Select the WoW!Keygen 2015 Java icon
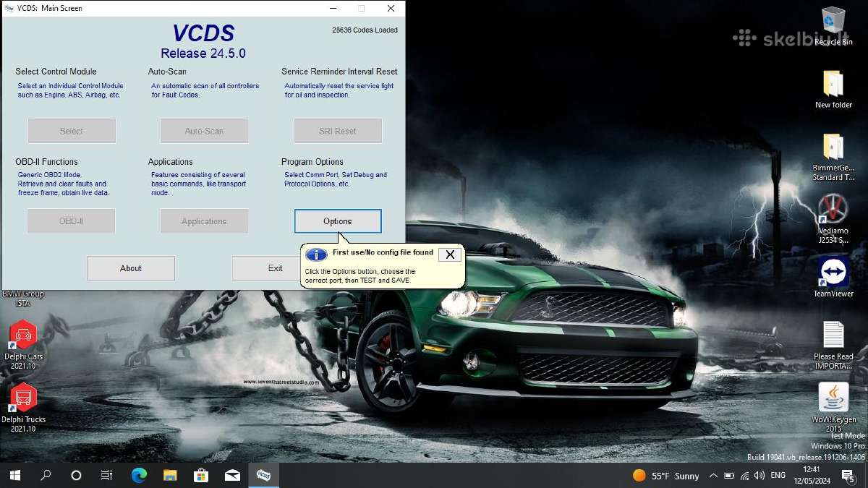The height and width of the screenshot is (488, 868). click(x=833, y=407)
